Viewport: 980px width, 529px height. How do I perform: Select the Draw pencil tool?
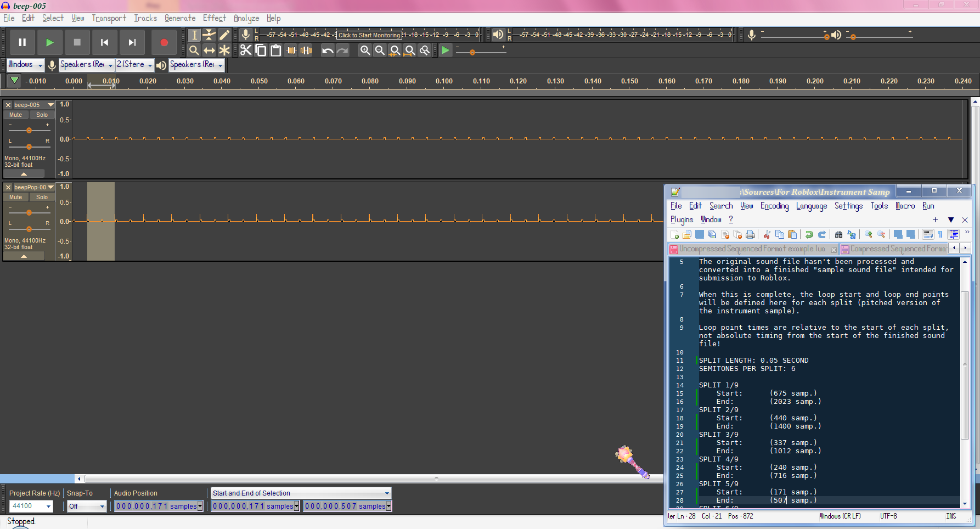click(224, 35)
